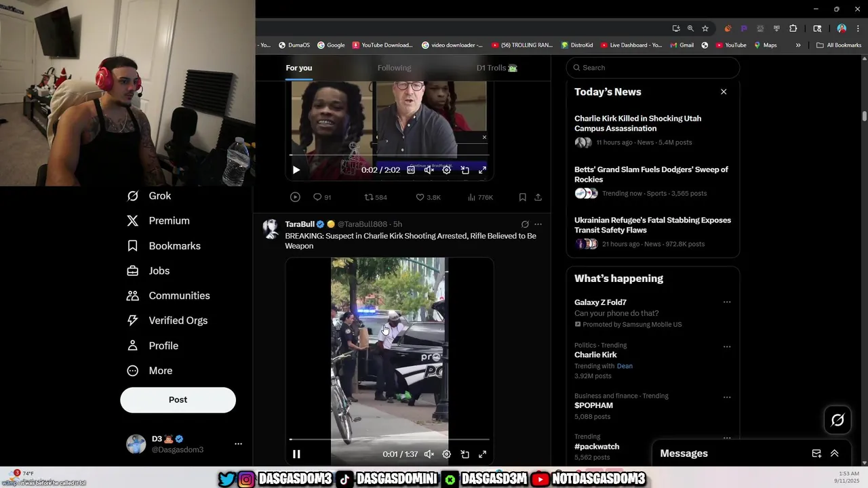Open the DumaOS bookmark
The width and height of the screenshot is (868, 488).
294,45
